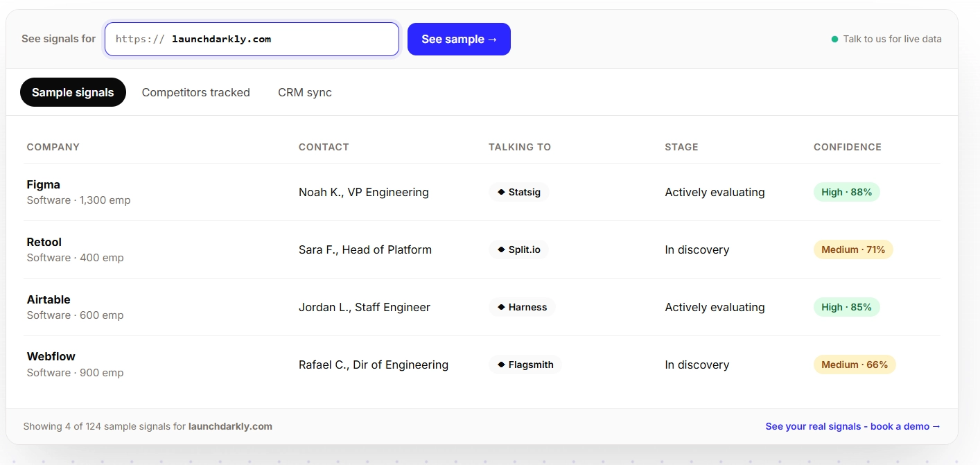
Task: Click the Medium · 71% confidence badge
Action: [x=853, y=249]
